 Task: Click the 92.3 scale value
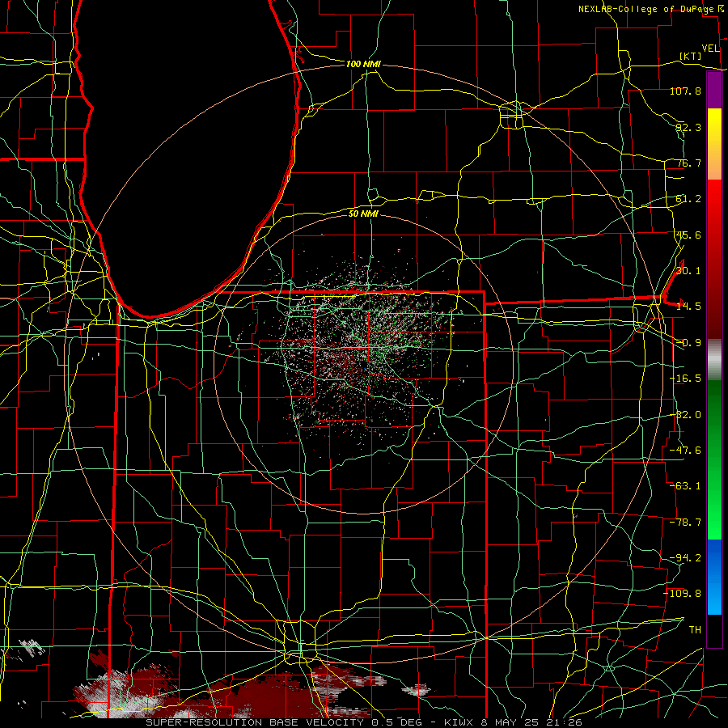(x=688, y=127)
